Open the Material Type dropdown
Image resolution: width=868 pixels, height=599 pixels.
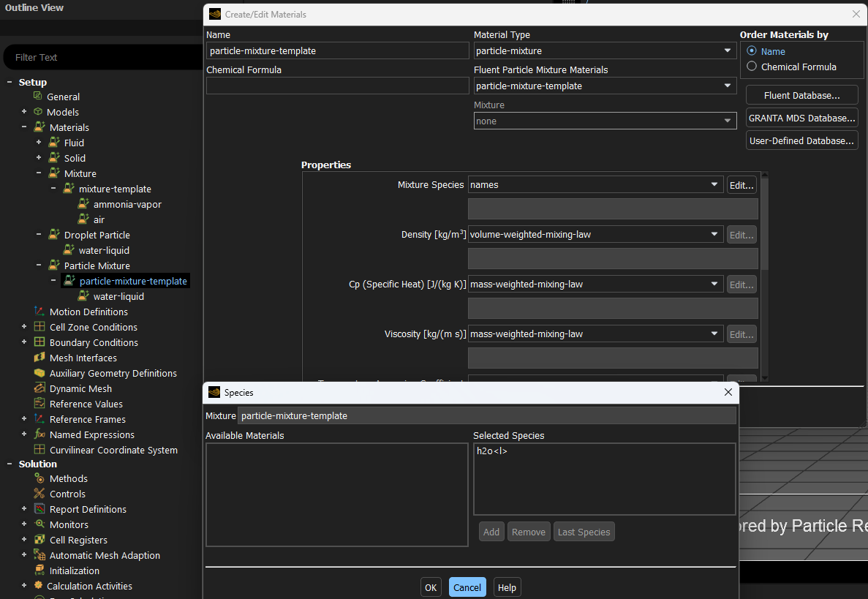[604, 50]
